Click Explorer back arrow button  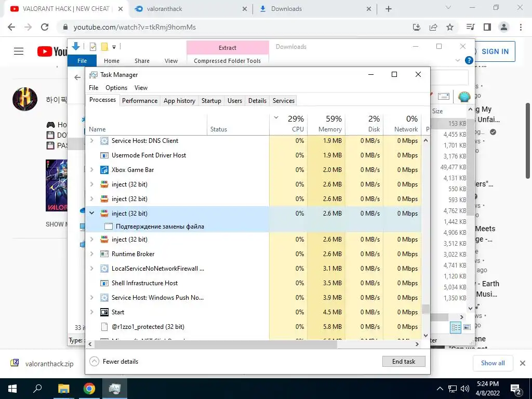[x=77, y=78]
